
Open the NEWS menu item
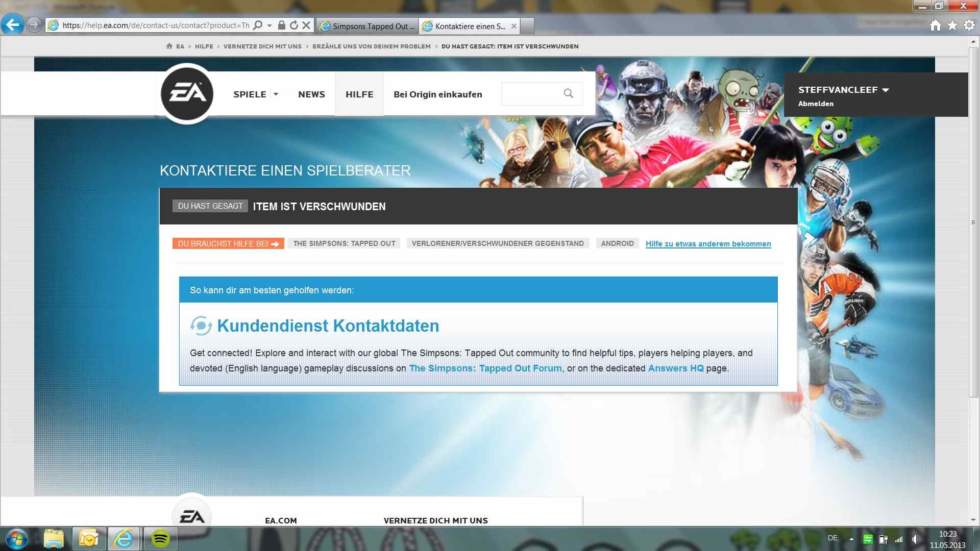click(x=311, y=94)
